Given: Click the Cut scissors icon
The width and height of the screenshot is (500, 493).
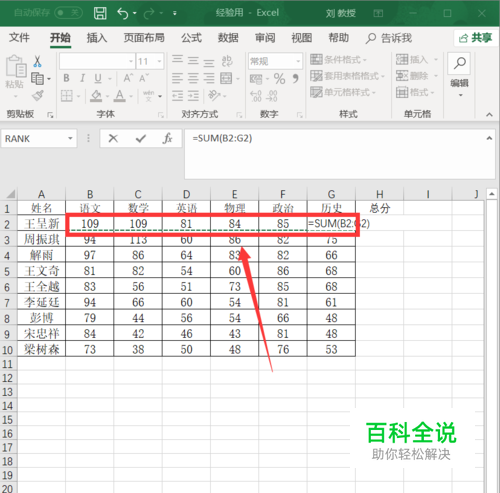Looking at the screenshot, I should coord(37,61).
